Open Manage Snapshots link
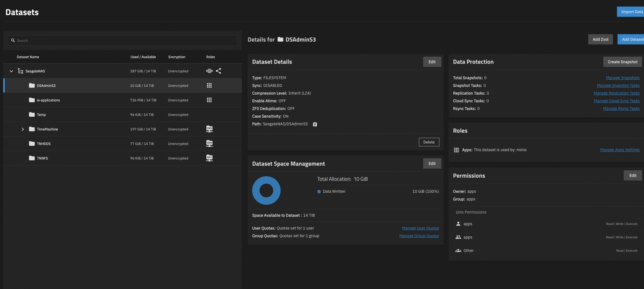Screen dimensions: 644x289 [623, 78]
